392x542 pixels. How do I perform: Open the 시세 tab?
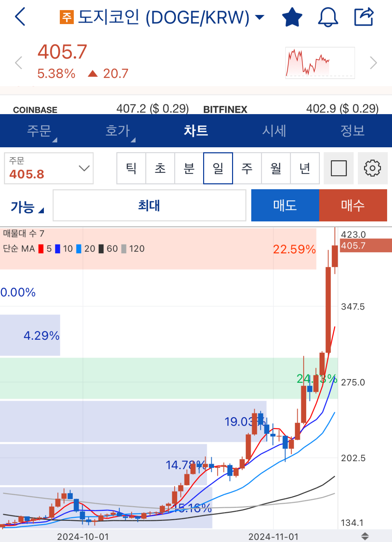pos(274,131)
